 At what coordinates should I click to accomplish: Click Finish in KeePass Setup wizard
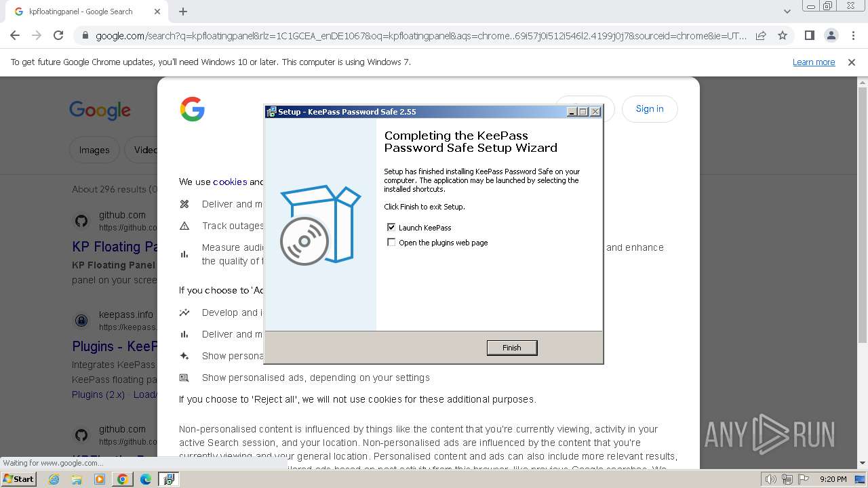click(x=512, y=348)
